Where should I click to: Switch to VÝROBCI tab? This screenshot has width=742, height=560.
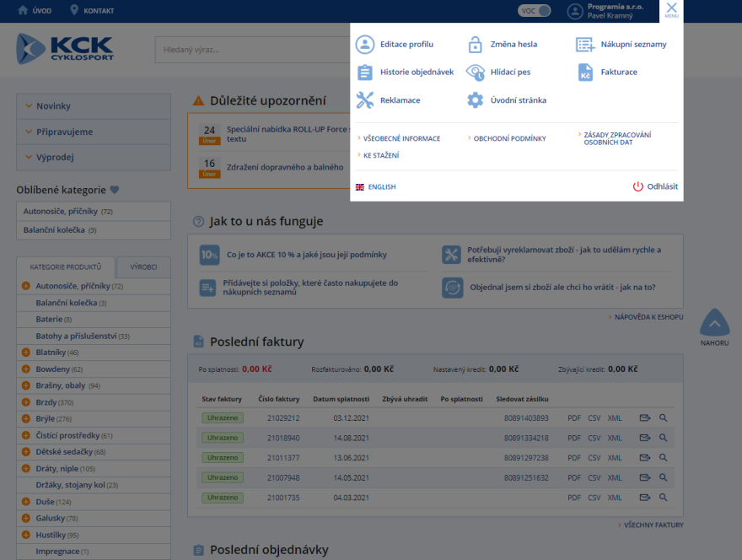coord(143,267)
